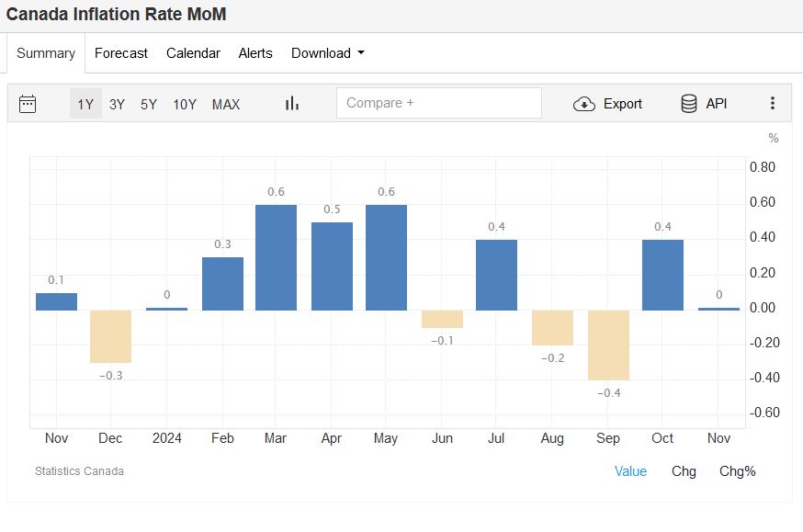Switch to the 3Y time range
The image size is (803, 532).
point(117,104)
